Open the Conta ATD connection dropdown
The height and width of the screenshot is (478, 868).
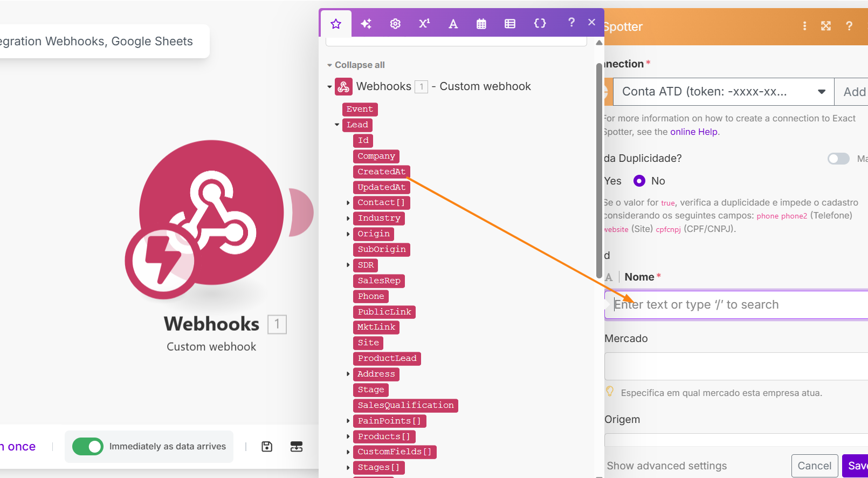coord(724,92)
